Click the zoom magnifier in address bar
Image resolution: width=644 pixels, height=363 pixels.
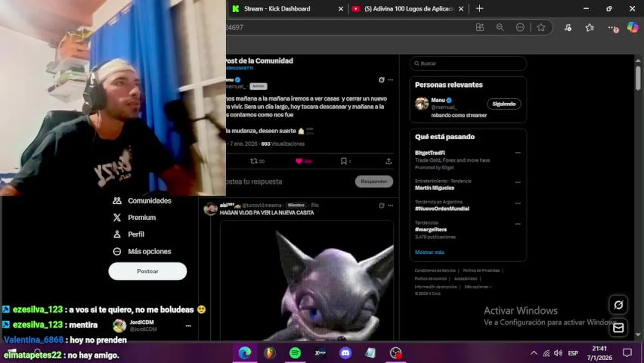tap(500, 27)
